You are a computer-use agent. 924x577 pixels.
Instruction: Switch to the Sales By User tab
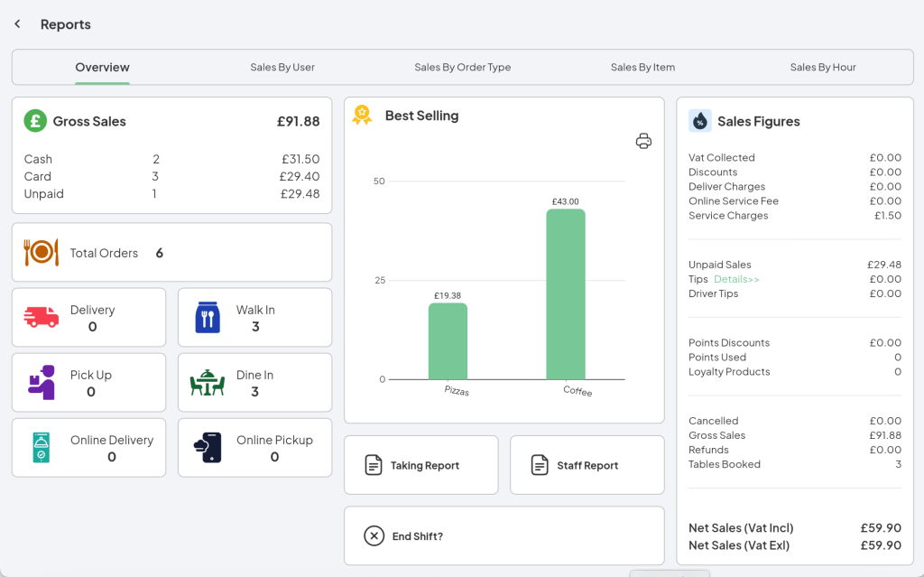282,67
